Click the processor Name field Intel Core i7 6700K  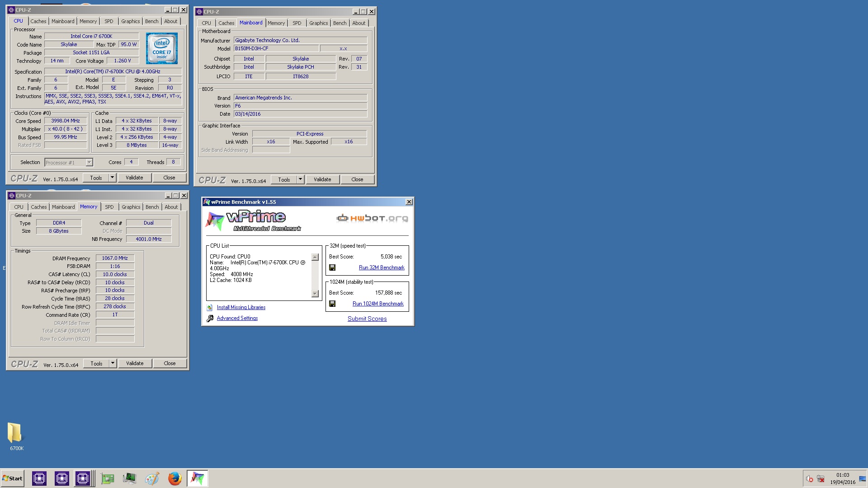point(91,36)
